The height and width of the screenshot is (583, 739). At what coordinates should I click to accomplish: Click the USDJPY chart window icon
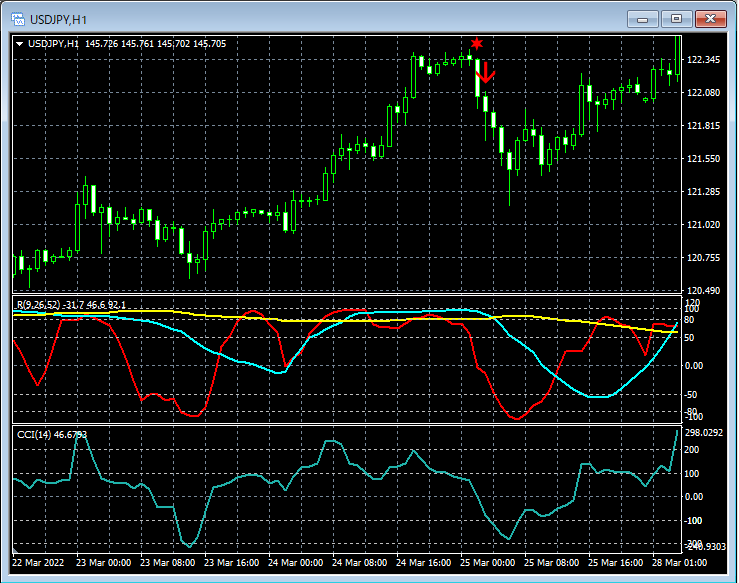point(18,19)
